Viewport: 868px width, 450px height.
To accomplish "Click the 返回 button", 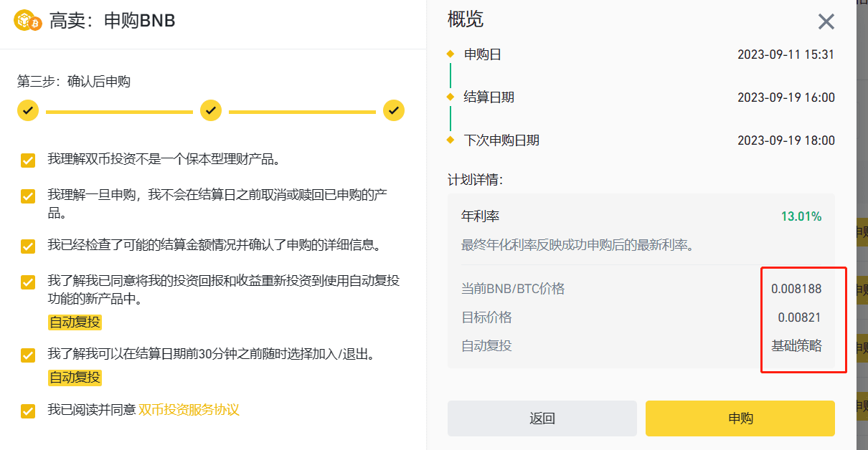I will pos(542,418).
